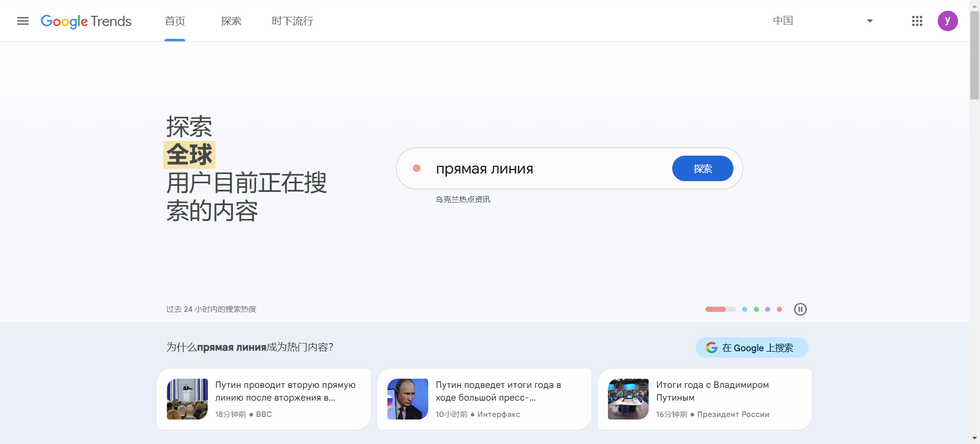
Task: Click the blue 探索 search button
Action: (x=703, y=168)
